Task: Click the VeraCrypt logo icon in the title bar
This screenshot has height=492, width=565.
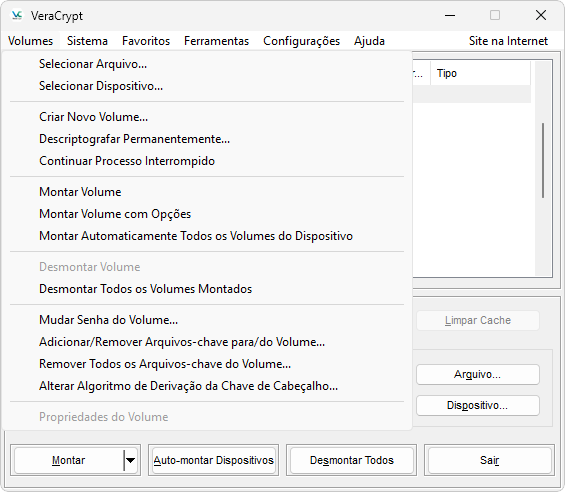Action: coord(17,15)
